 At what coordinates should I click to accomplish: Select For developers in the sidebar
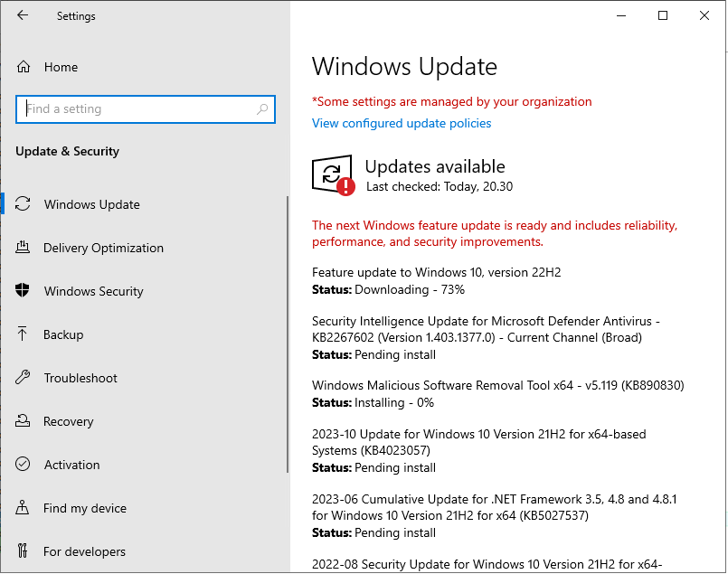[x=87, y=551]
